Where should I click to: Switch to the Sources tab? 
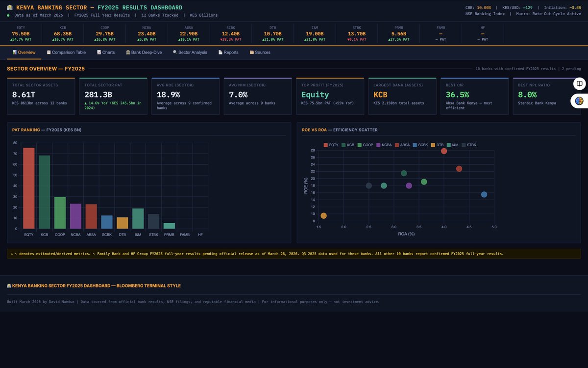point(260,53)
